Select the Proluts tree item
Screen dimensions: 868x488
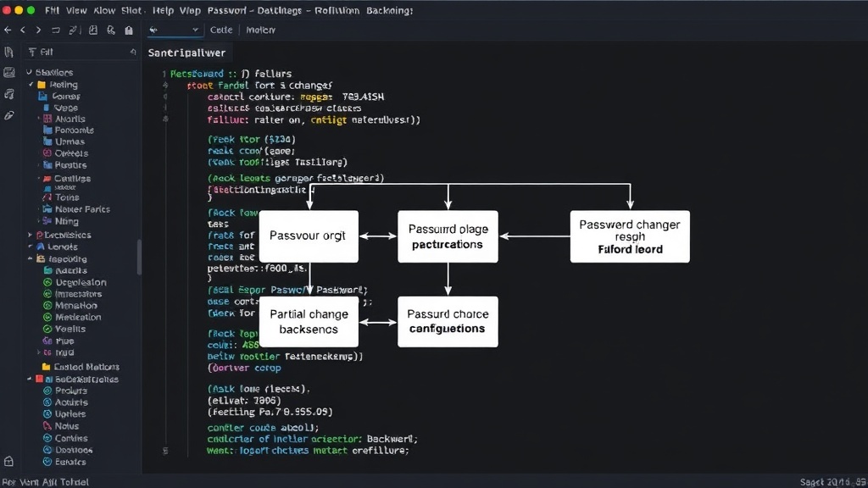coord(71,391)
